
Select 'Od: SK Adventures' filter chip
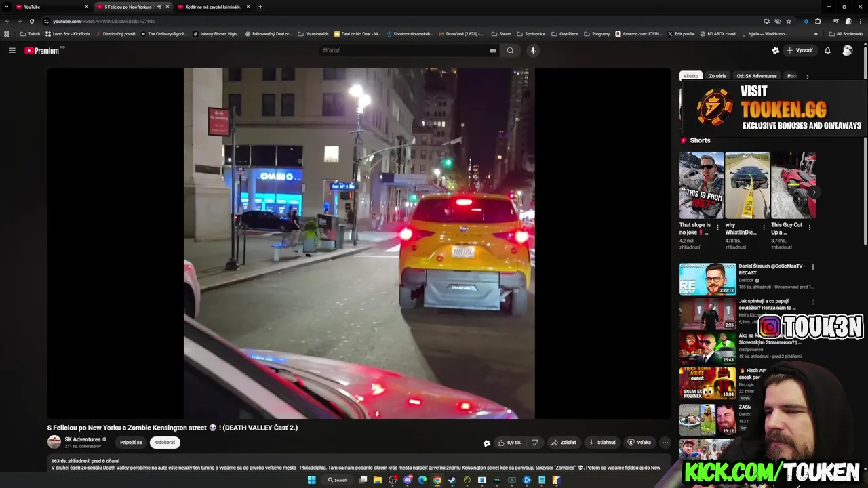click(x=757, y=76)
